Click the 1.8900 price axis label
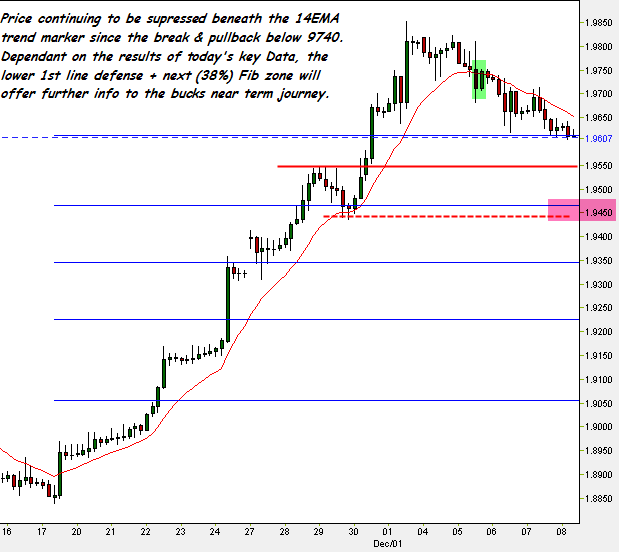Screen dimensions: 619x552 pyautogui.click(x=598, y=475)
